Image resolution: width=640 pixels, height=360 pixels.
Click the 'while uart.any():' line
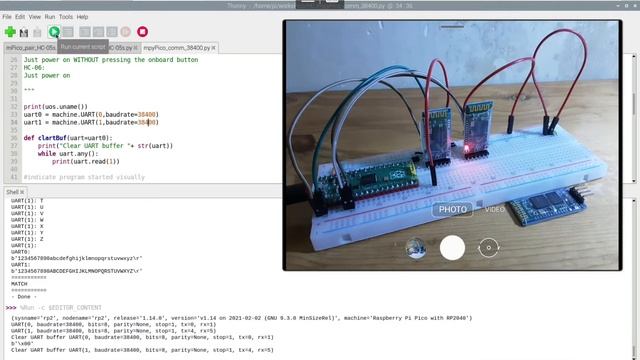click(x=68, y=153)
